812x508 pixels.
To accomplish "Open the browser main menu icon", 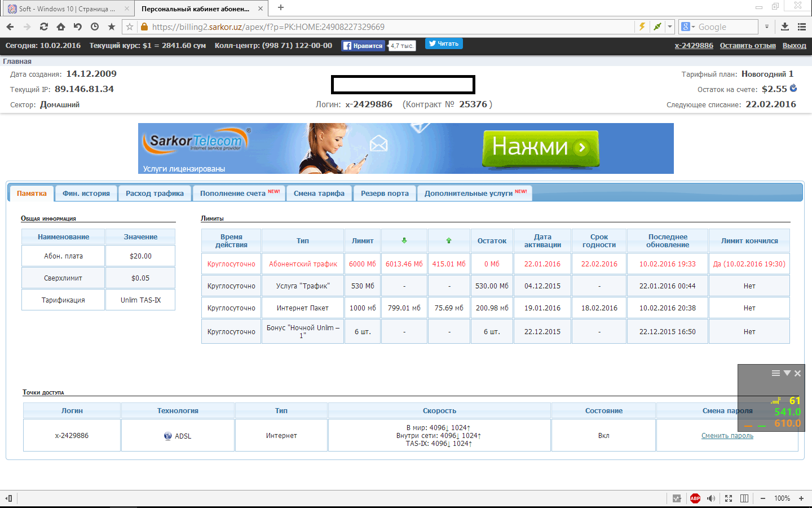I will click(802, 27).
